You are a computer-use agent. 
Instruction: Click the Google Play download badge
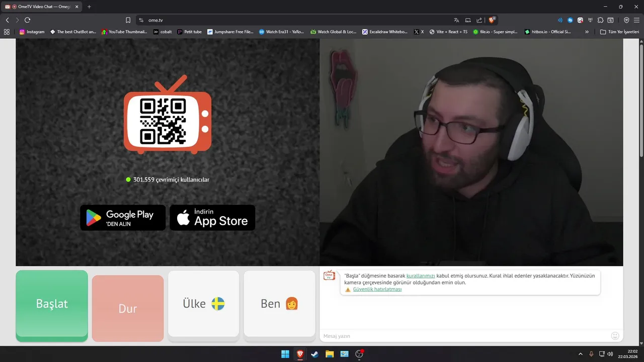coord(123,218)
